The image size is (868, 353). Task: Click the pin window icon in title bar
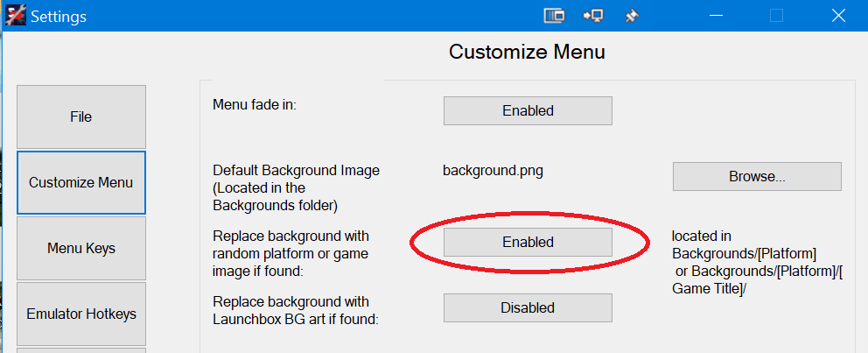pos(632,16)
